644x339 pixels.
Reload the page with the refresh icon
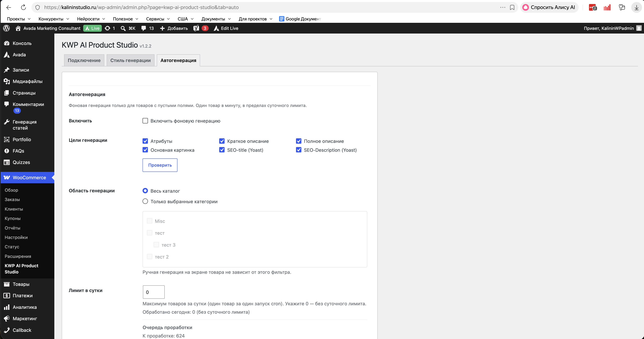23,8
